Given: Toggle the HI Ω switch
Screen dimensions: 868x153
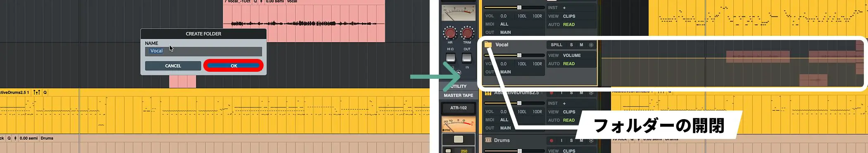Looking at the screenshot, I should click(x=450, y=58).
